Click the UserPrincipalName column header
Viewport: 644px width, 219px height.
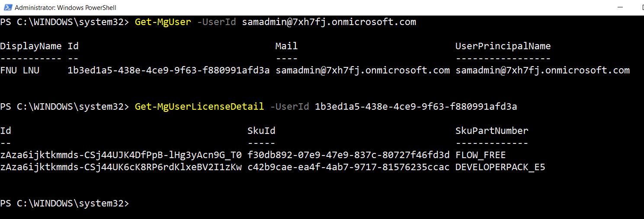click(503, 46)
